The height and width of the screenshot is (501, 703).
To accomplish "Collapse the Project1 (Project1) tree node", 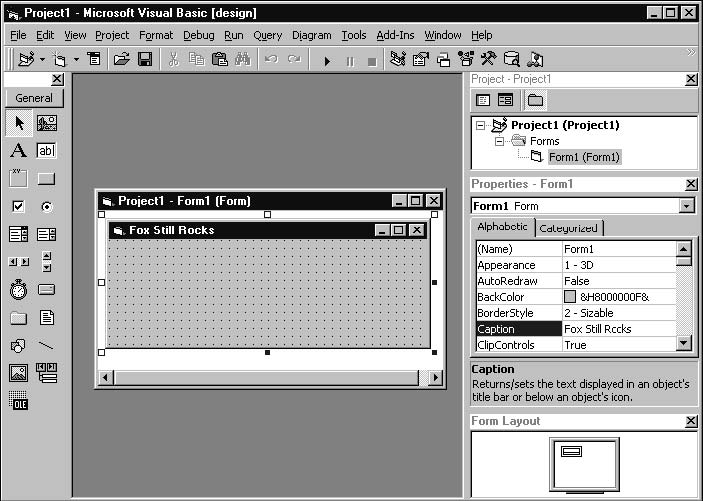I will coord(480,125).
